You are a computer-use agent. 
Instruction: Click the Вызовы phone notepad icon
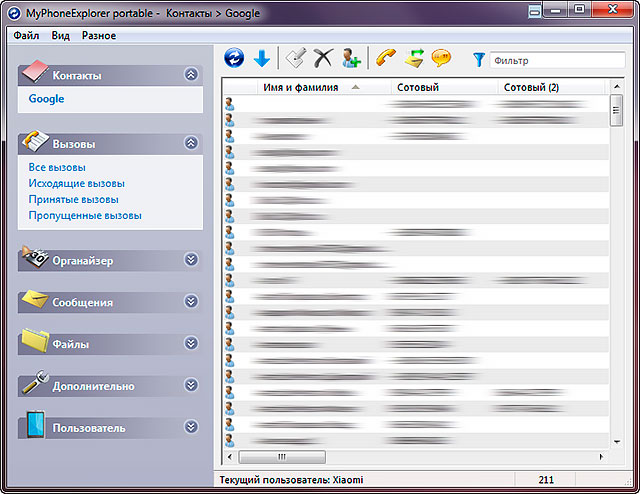(36, 140)
